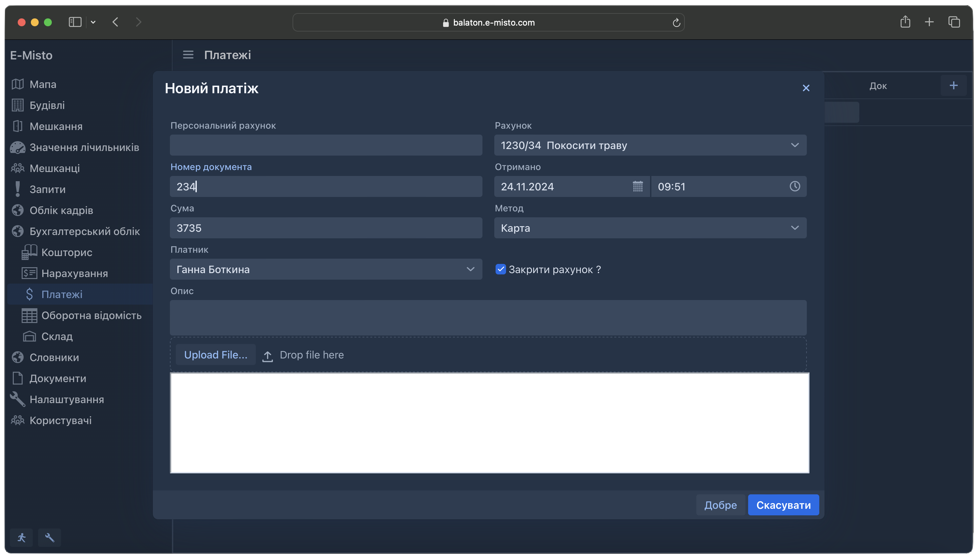
Task: Click the exclamation icon for Запити
Action: click(x=18, y=189)
